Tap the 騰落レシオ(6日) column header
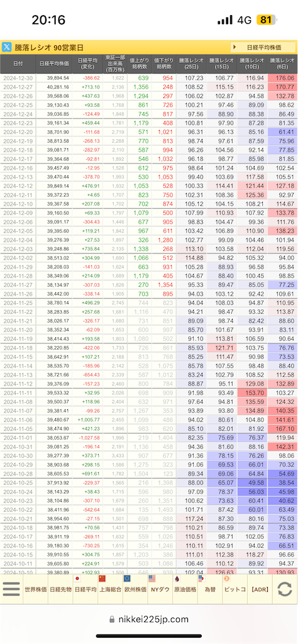Screen dimensions: 298x644 click(282, 64)
